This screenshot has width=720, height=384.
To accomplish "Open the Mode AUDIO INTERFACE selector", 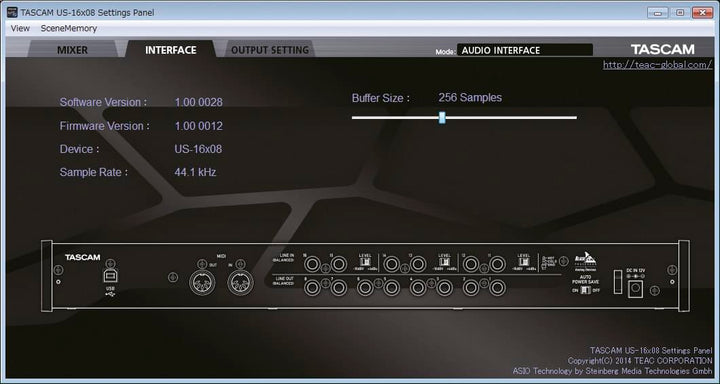I will pyautogui.click(x=525, y=50).
